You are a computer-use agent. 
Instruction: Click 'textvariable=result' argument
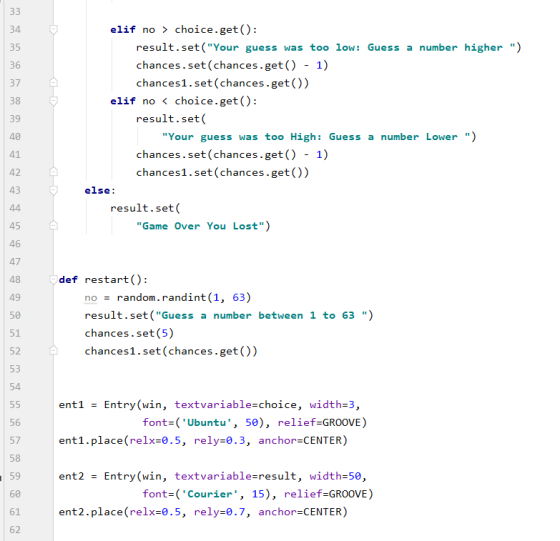(x=235, y=476)
